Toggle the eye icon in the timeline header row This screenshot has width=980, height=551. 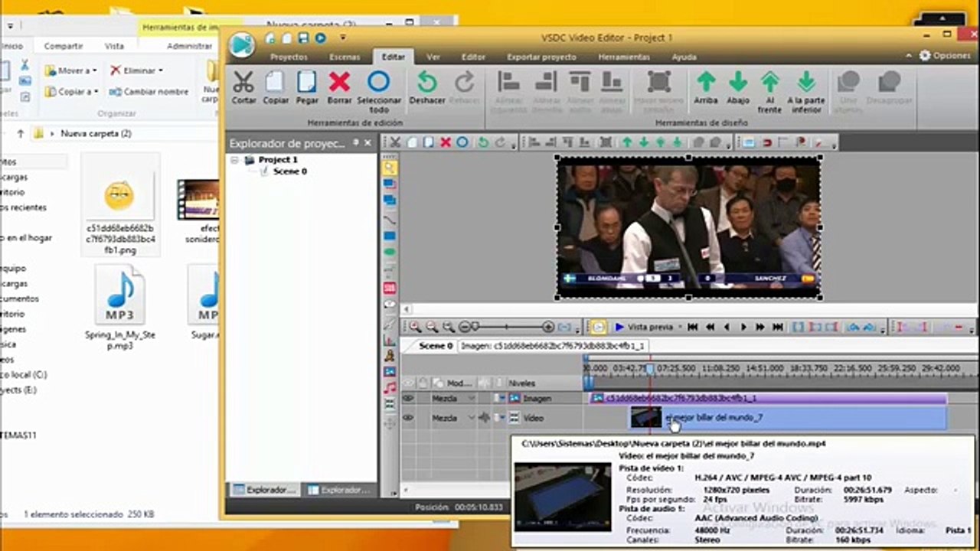408,383
